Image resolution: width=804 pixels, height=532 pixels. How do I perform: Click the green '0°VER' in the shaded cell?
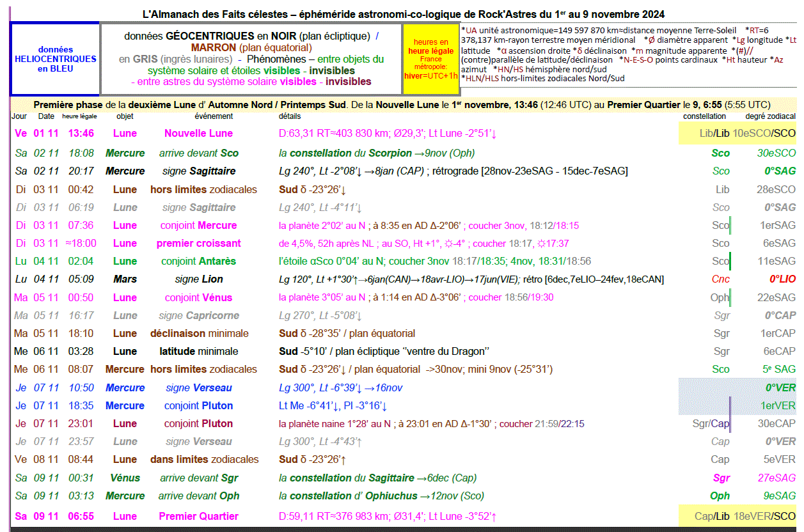tap(781, 387)
